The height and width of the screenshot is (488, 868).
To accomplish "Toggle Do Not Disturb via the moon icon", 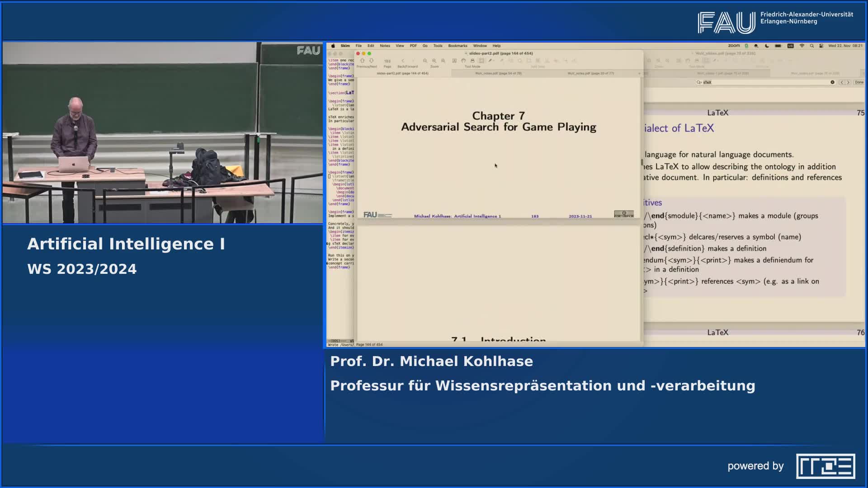I will click(x=767, y=46).
